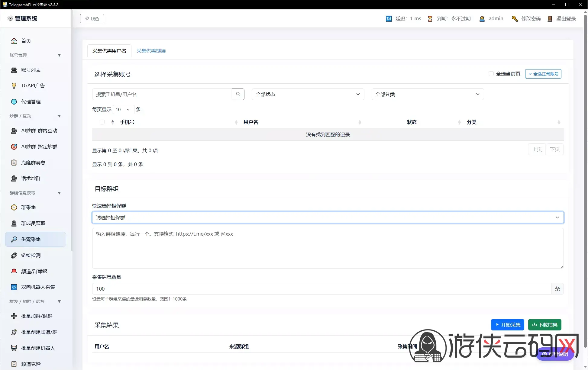
Task: Click the 开始采集 button
Action: 508,325
